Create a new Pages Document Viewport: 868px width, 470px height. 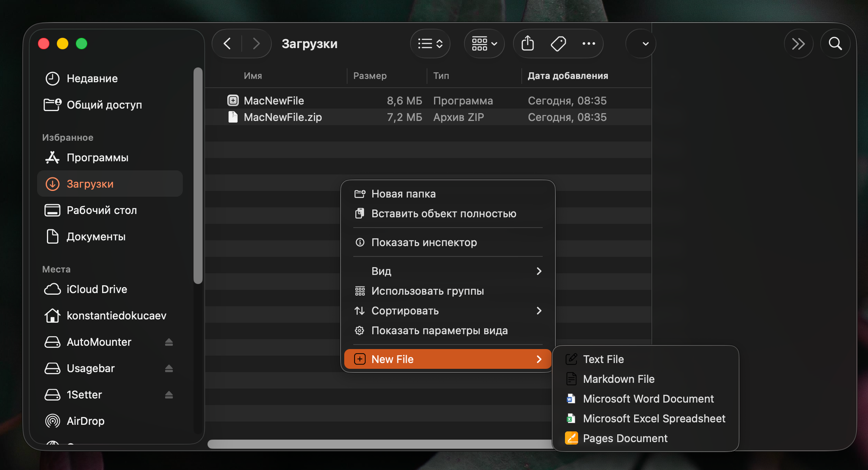click(x=625, y=438)
